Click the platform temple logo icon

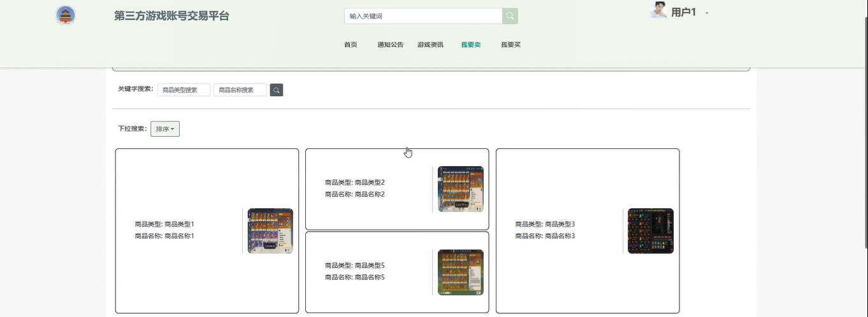[66, 15]
